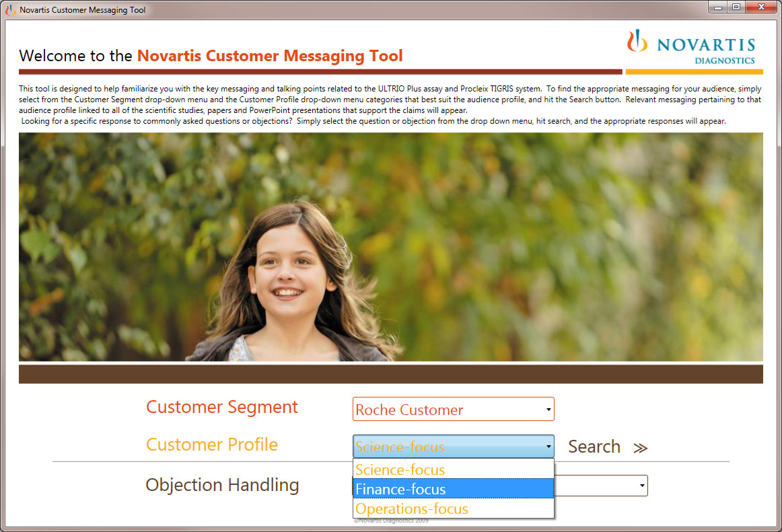Click the Search button

(594, 447)
